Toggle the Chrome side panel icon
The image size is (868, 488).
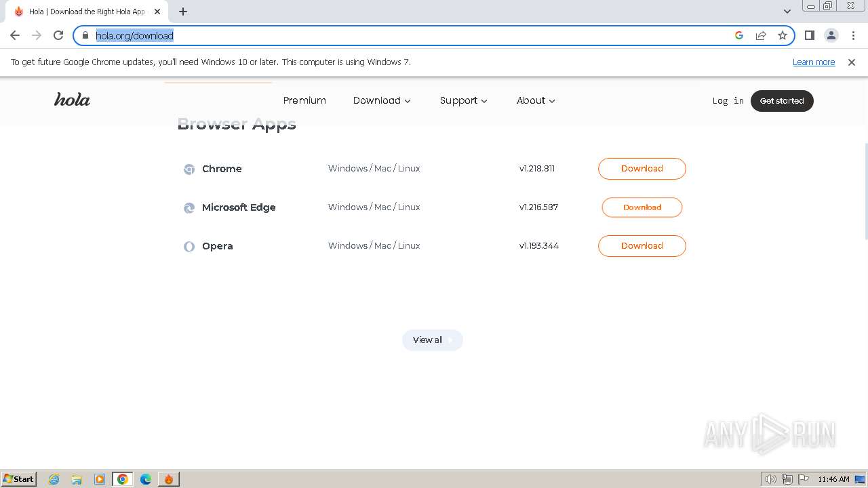pyautogui.click(x=810, y=35)
